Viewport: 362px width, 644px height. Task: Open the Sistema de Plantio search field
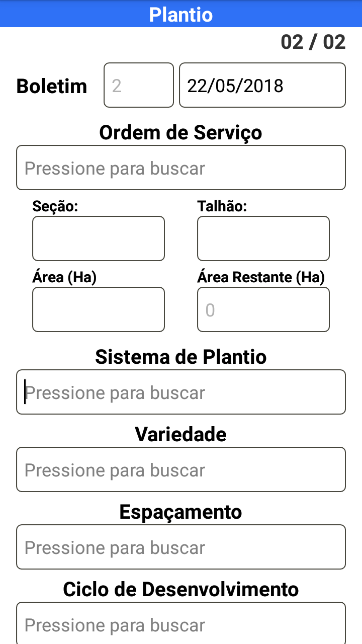click(x=181, y=392)
